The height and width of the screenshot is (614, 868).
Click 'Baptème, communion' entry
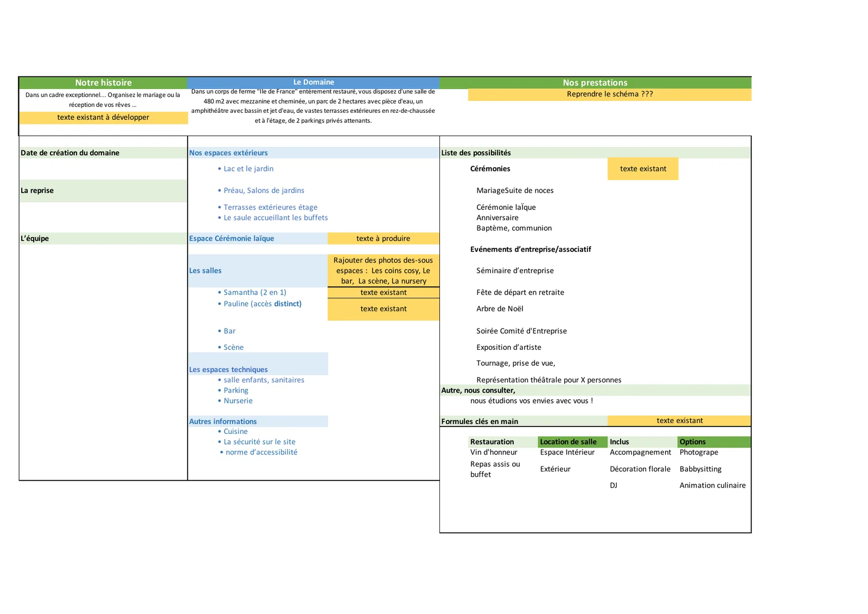(514, 228)
